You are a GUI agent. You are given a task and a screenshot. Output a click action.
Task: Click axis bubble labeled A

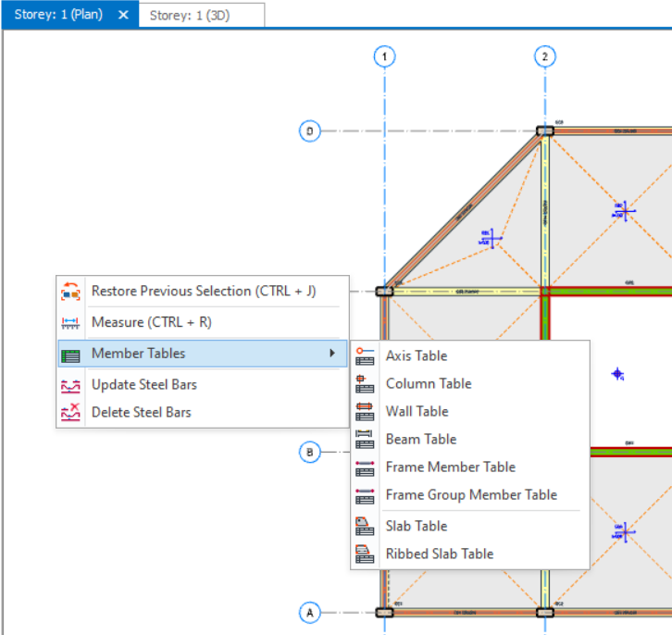point(310,613)
